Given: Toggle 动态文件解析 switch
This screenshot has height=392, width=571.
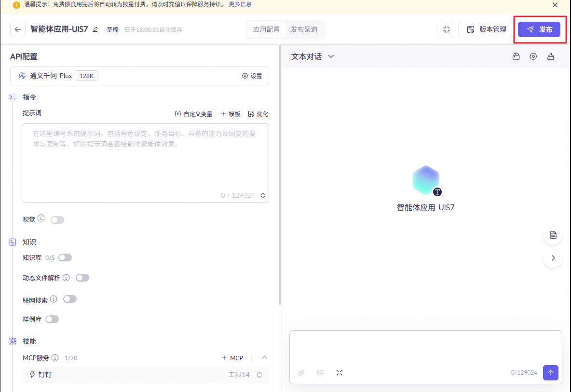Looking at the screenshot, I should (82, 278).
